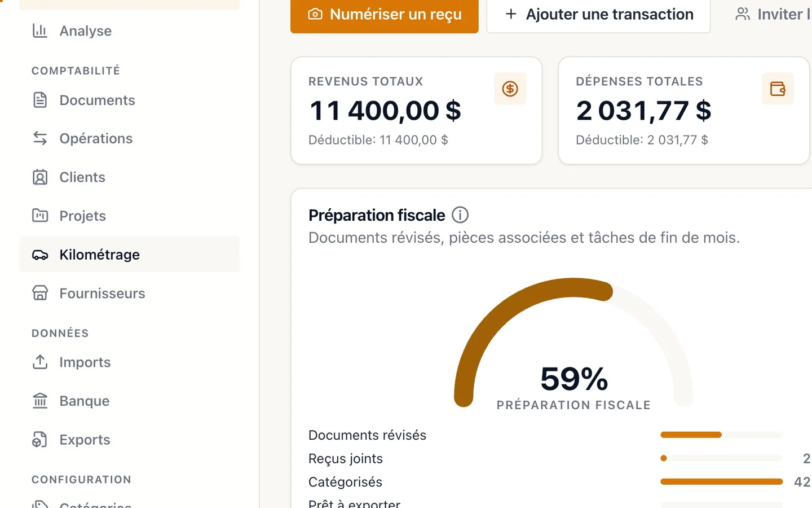Click the Documents révisés label

[367, 435]
